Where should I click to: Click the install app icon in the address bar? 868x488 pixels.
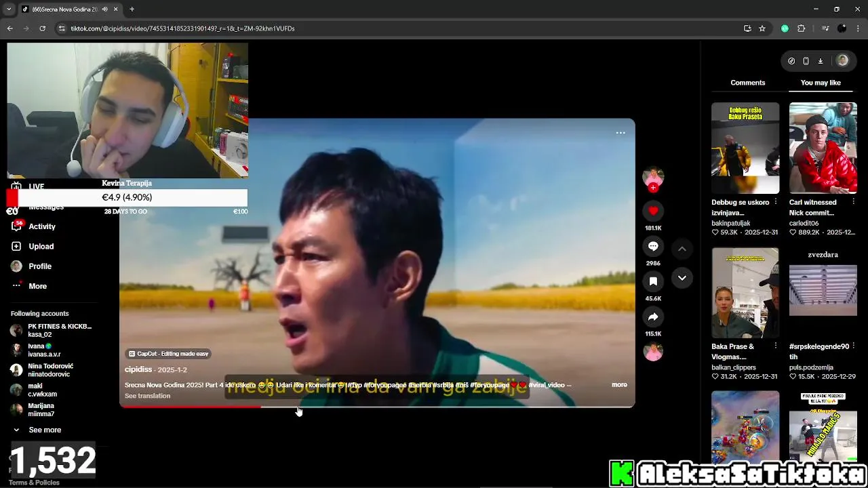(x=747, y=28)
